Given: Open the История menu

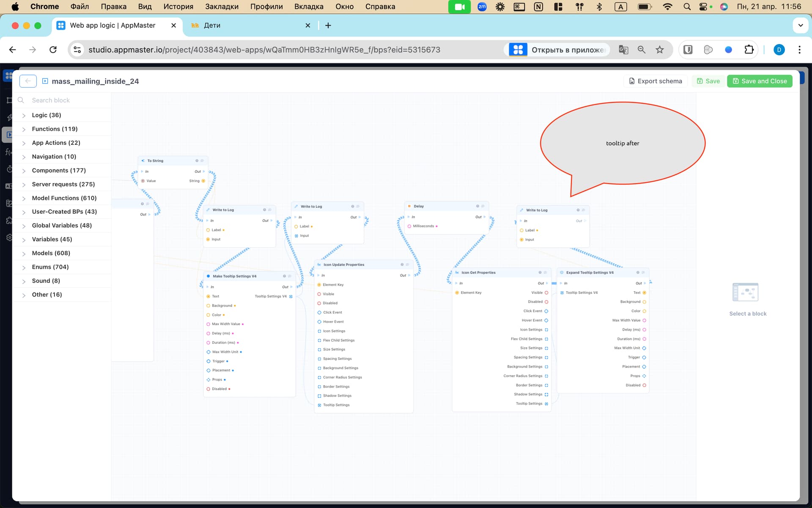Looking at the screenshot, I should 178,7.
